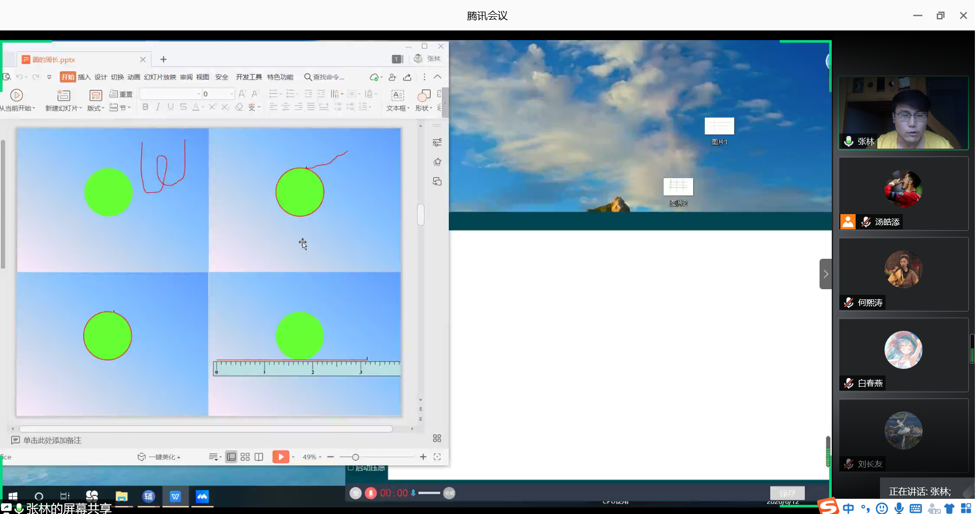This screenshot has height=514, width=980.
Task: Switch to normal view icon
Action: click(231, 457)
